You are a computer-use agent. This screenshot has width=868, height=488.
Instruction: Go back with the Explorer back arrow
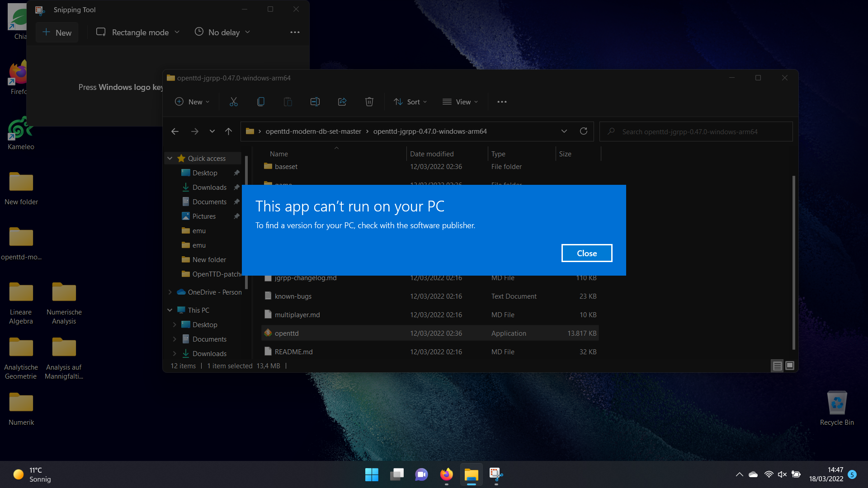(x=175, y=131)
